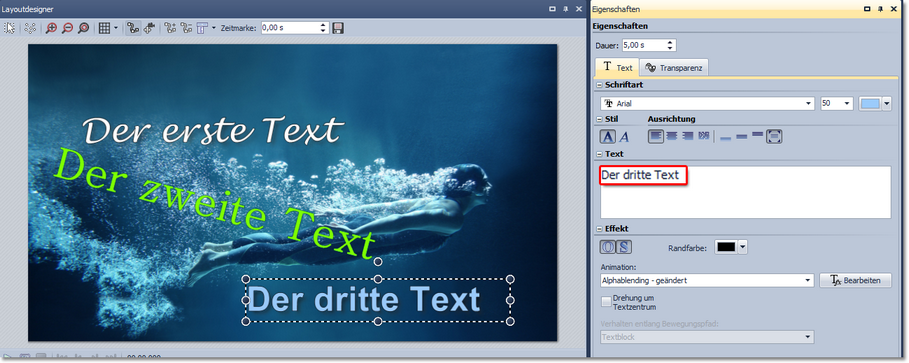The image size is (909, 363).
Task: Open the Animation 'Alphablending - geändert' dropdown
Action: click(x=707, y=281)
